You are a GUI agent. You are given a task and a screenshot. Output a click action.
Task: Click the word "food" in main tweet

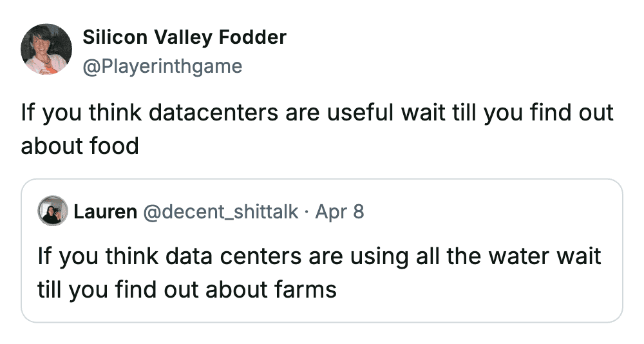(x=113, y=146)
